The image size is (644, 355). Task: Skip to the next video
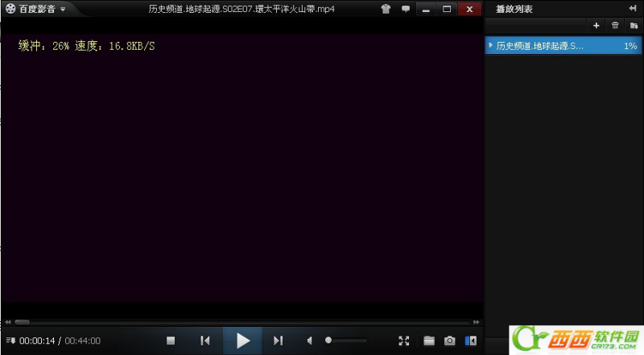point(278,341)
